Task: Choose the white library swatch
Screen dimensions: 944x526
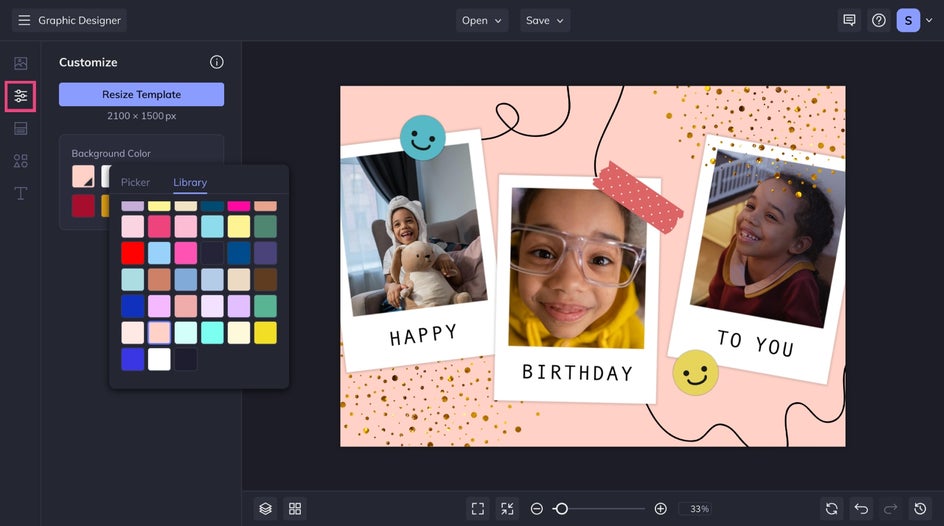Action: click(159, 359)
